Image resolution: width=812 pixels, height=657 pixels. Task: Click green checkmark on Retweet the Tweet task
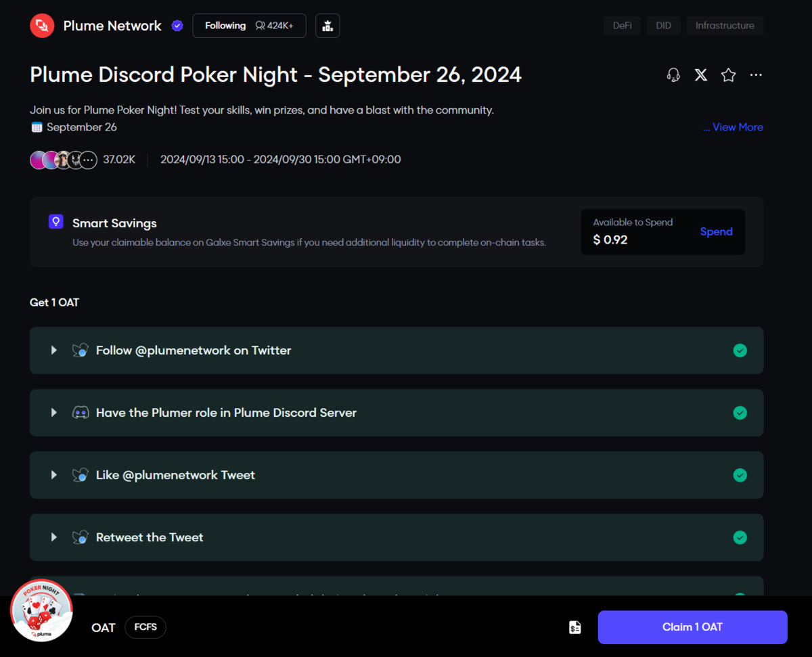coord(740,537)
